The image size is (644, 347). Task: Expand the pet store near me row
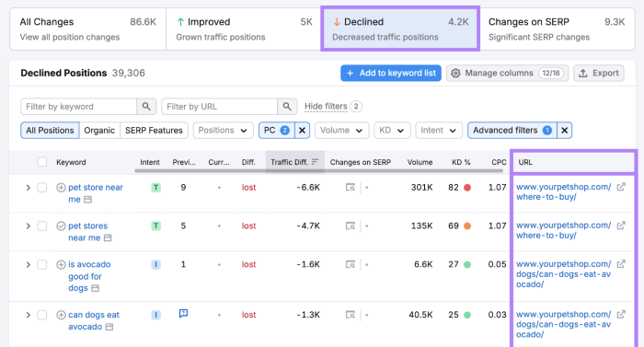28,188
